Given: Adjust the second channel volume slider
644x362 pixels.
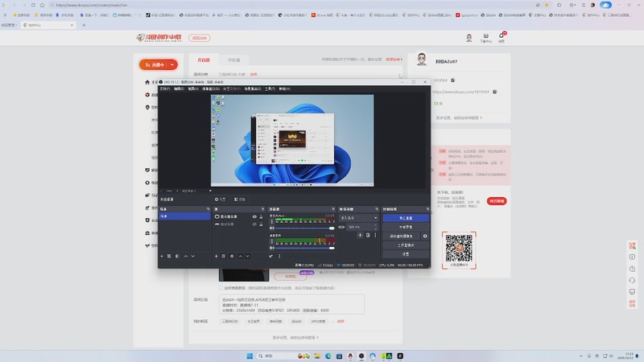Looking at the screenshot, I should coord(303,248).
